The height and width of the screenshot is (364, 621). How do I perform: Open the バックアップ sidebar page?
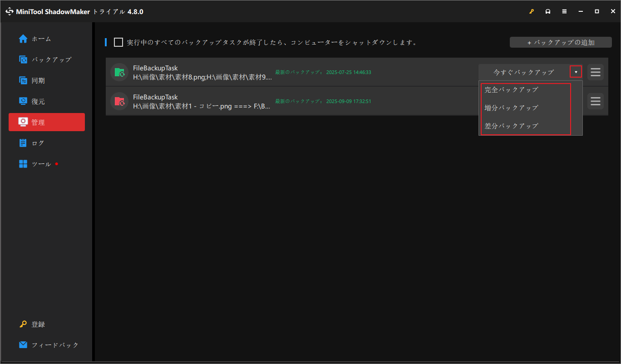click(x=47, y=59)
